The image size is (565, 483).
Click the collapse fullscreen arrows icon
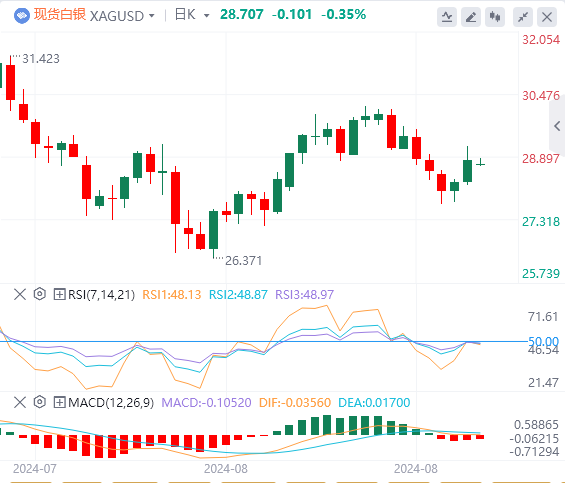tap(522, 17)
